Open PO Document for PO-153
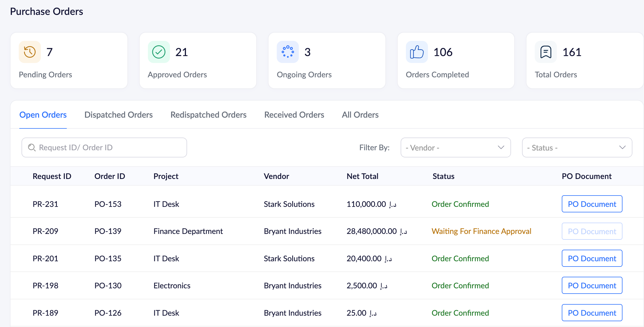 click(x=592, y=204)
